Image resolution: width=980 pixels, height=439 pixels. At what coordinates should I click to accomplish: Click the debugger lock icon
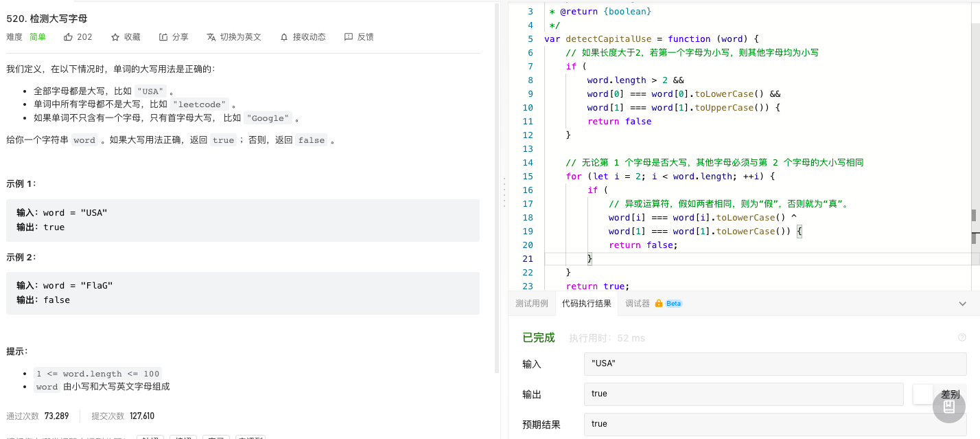(658, 303)
